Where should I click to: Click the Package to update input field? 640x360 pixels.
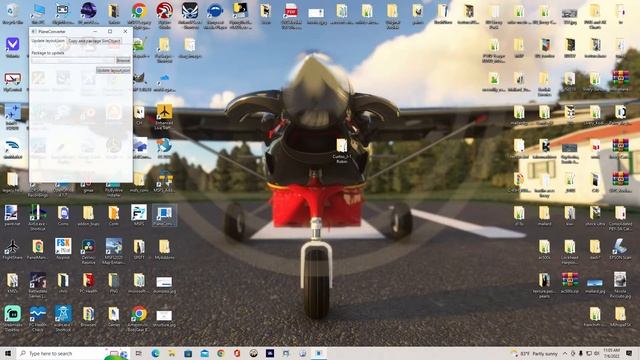coord(73,60)
